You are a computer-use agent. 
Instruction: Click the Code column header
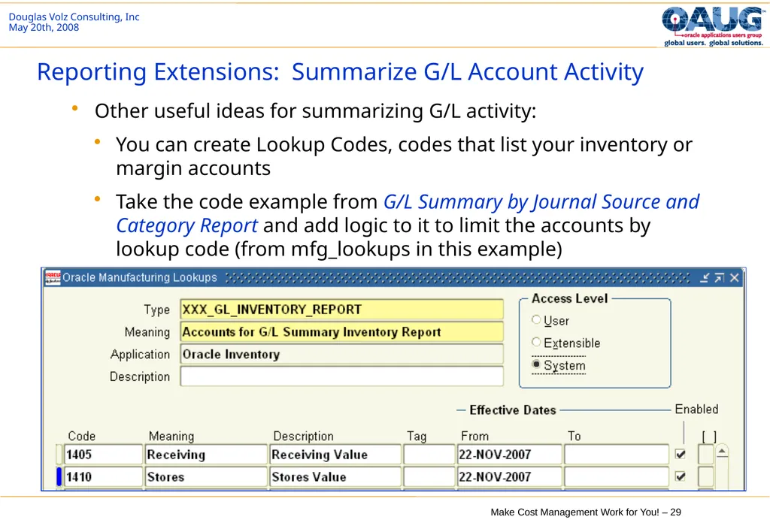[81, 436]
